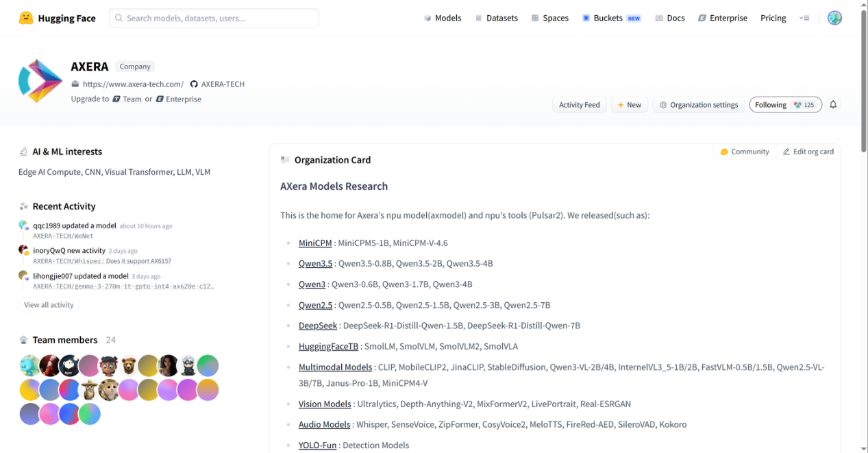The height and width of the screenshot is (453, 868).
Task: Open the MiniCPM link
Action: [x=315, y=243]
